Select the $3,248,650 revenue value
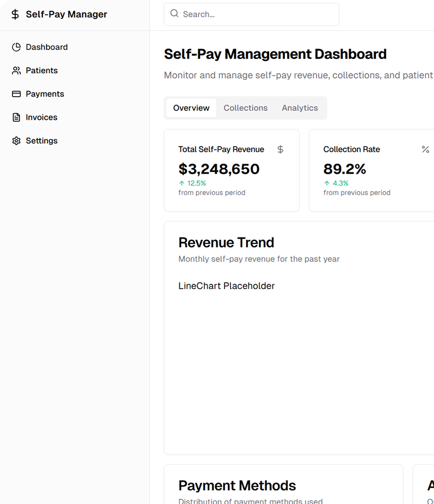 (219, 169)
